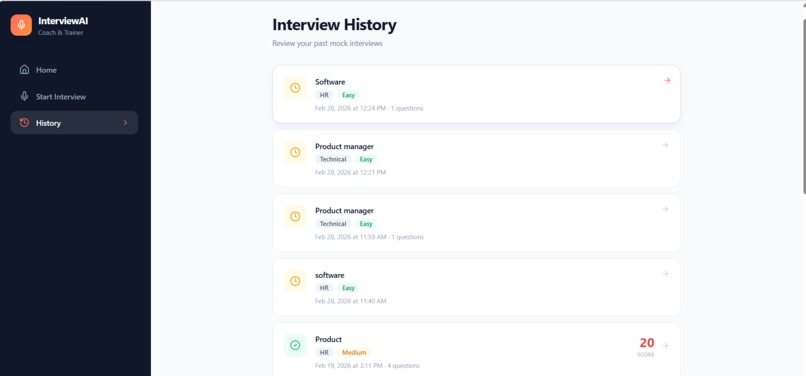Viewport: 806px width, 376px height.
Task: Go to Start Interview in sidebar
Action: point(74,97)
